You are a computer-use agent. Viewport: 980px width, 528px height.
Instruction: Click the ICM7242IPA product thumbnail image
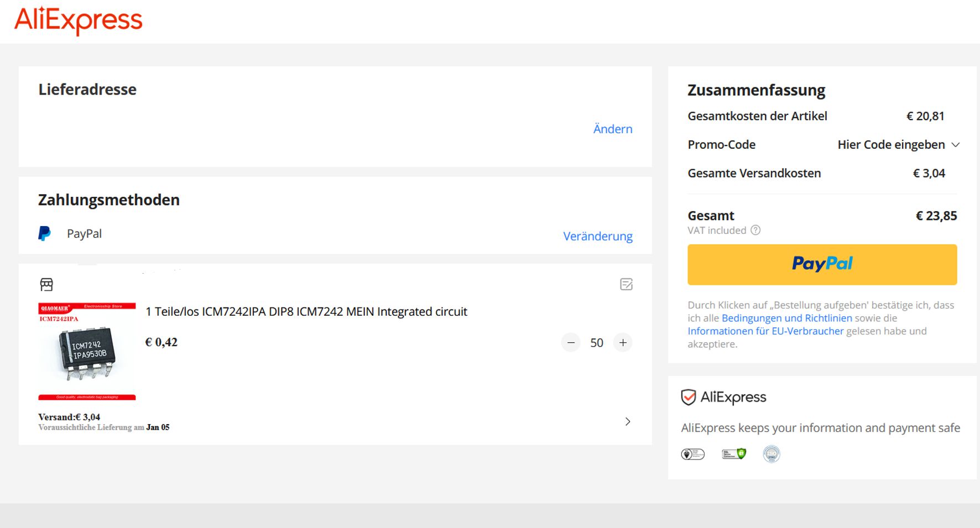click(x=87, y=351)
